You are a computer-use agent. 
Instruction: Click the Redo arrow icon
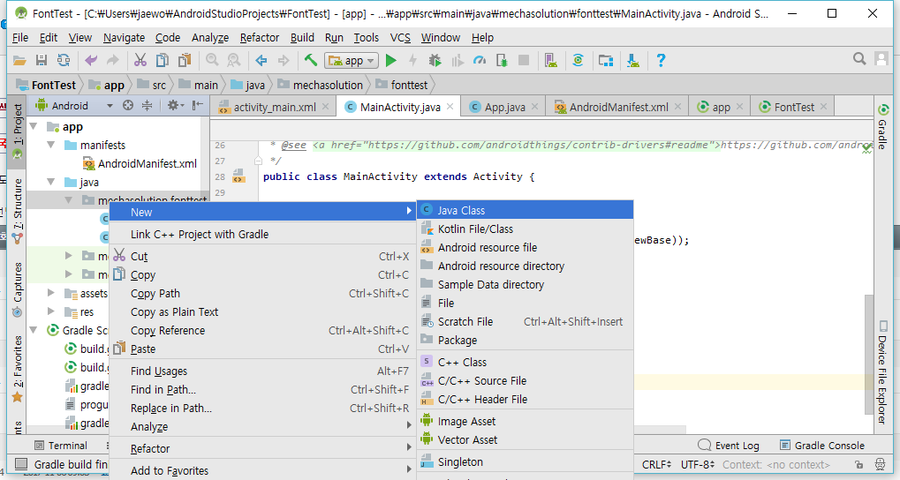[x=112, y=60]
